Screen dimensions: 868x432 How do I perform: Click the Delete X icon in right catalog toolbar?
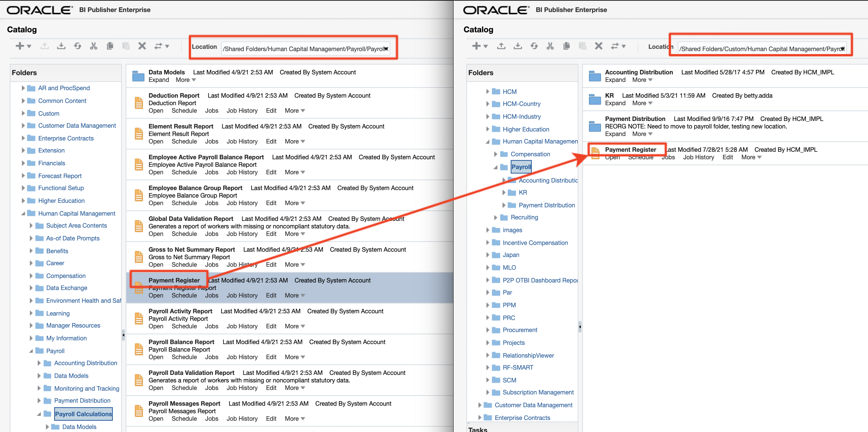(598, 46)
